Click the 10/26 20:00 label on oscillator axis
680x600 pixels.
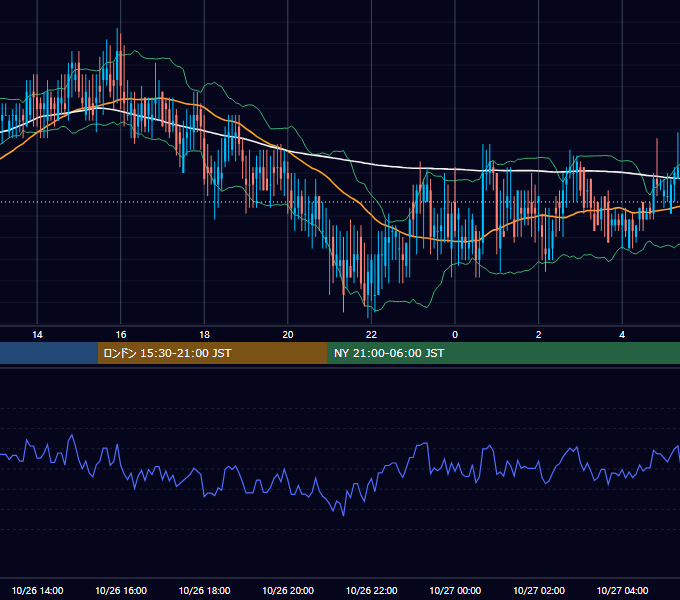288,590
